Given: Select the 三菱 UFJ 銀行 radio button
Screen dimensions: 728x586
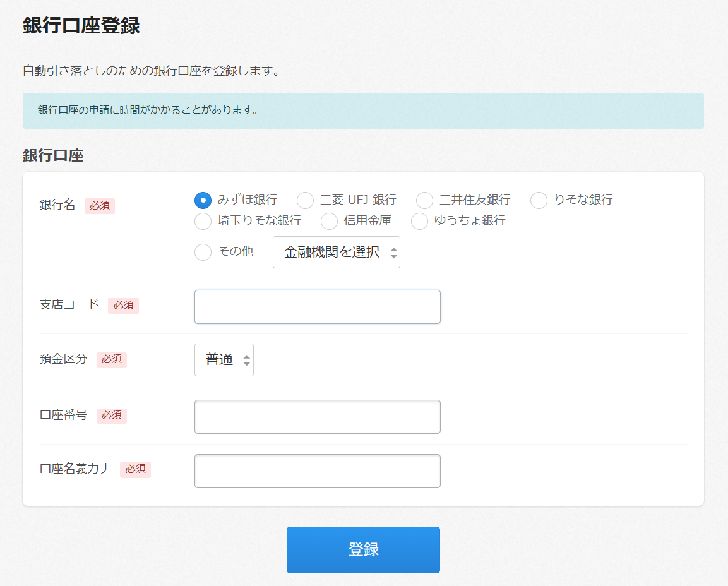Looking at the screenshot, I should pos(305,200).
